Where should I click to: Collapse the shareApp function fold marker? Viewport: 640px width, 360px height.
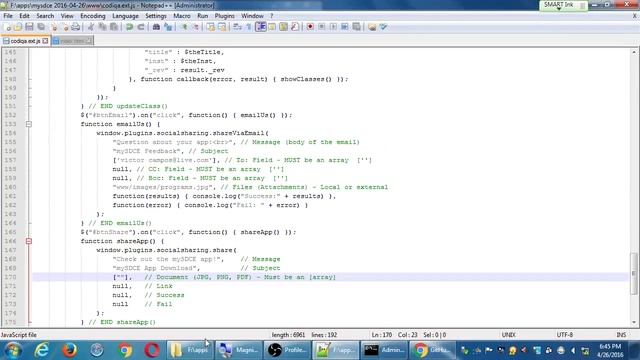pyautogui.click(x=29, y=241)
